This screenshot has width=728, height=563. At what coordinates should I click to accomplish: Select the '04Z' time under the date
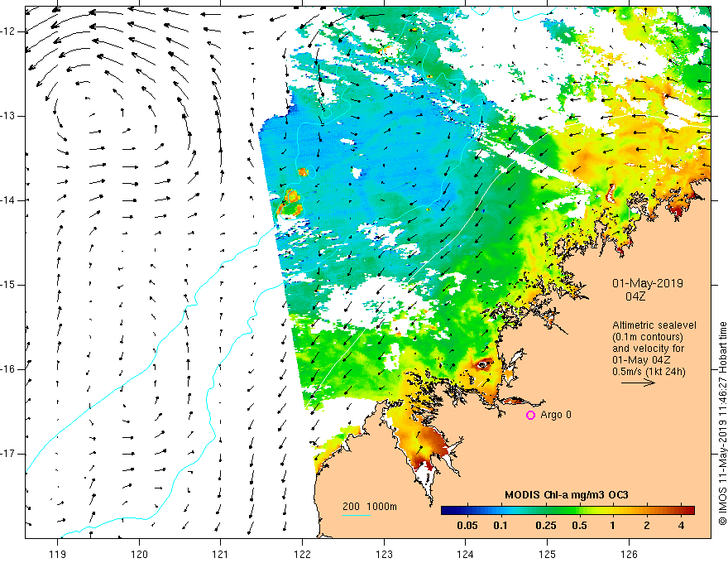pyautogui.click(x=635, y=296)
